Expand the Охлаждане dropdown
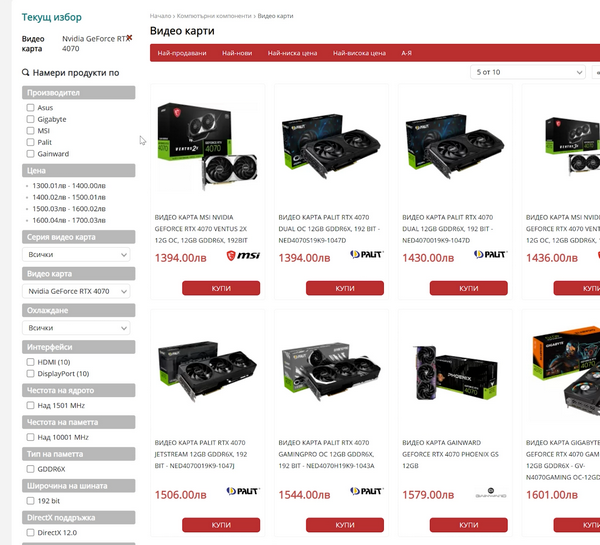Viewport: 600px width, 545px height. pos(77,327)
